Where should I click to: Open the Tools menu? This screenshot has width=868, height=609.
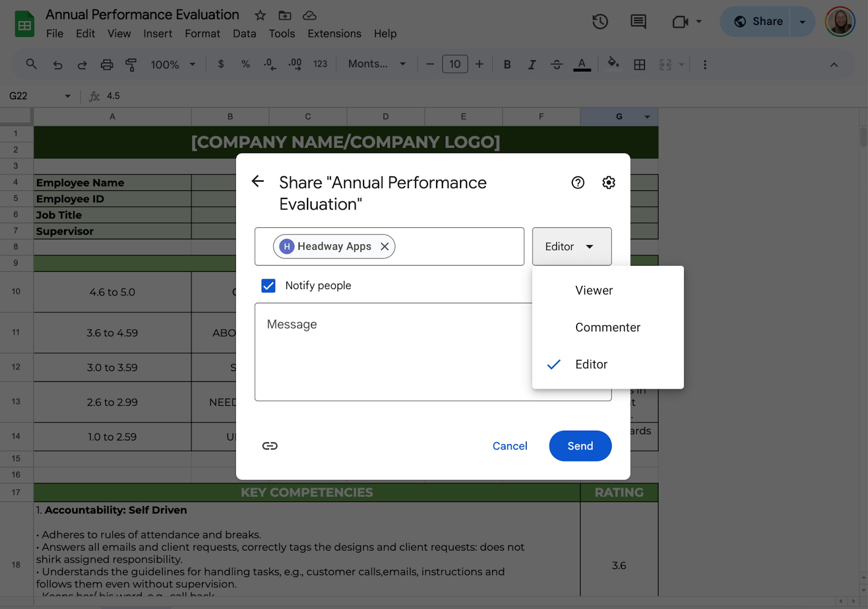pyautogui.click(x=282, y=34)
